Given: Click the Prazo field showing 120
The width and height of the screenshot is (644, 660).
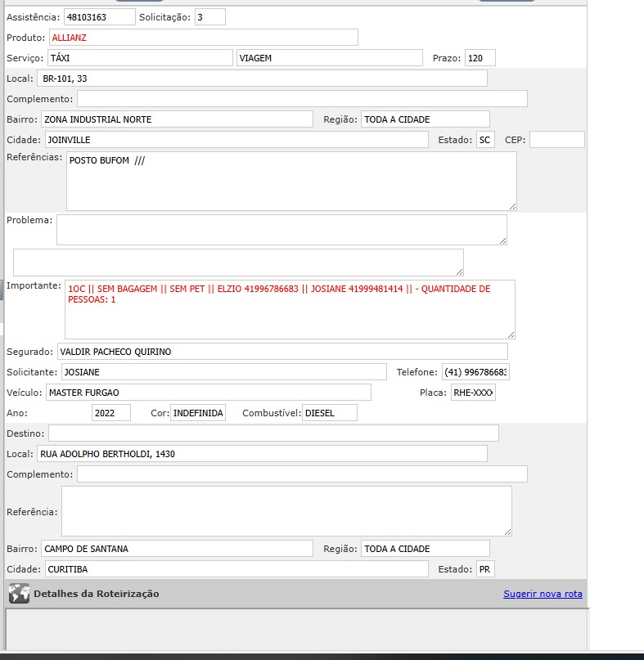Looking at the screenshot, I should (480, 58).
